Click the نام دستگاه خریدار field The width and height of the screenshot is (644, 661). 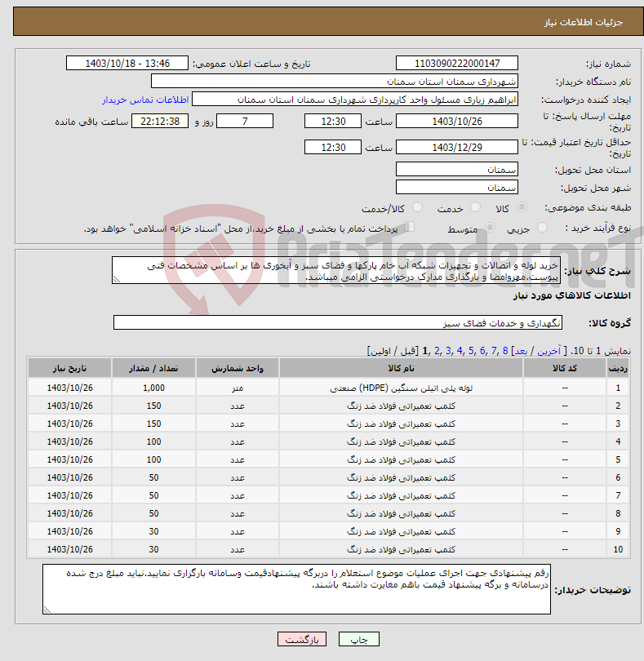click(x=335, y=82)
